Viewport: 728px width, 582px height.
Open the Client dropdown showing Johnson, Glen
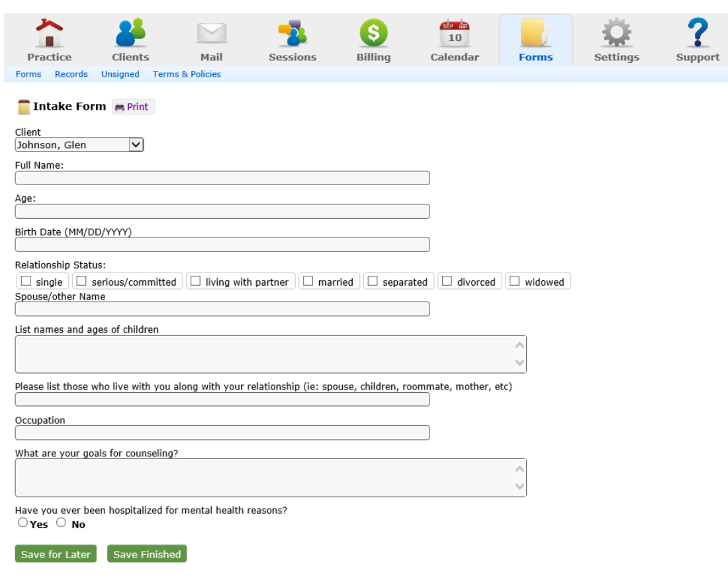pos(79,145)
